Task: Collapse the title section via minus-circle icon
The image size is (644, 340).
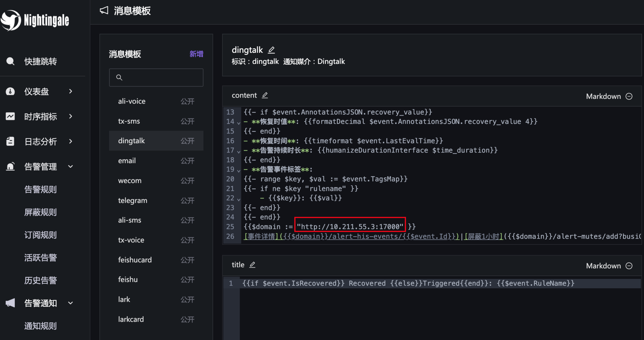Action: pos(629,266)
